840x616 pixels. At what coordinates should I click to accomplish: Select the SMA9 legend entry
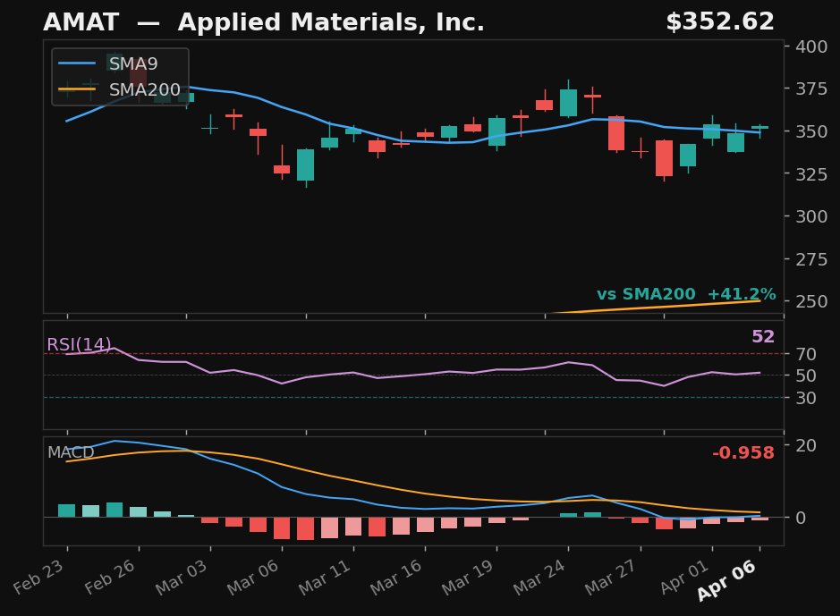108,63
